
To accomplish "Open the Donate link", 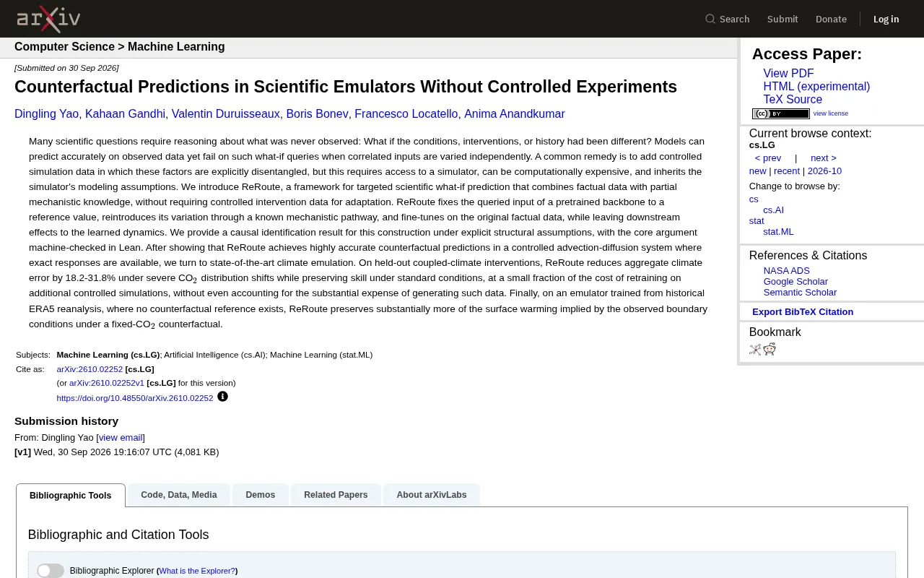I will 831,19.
